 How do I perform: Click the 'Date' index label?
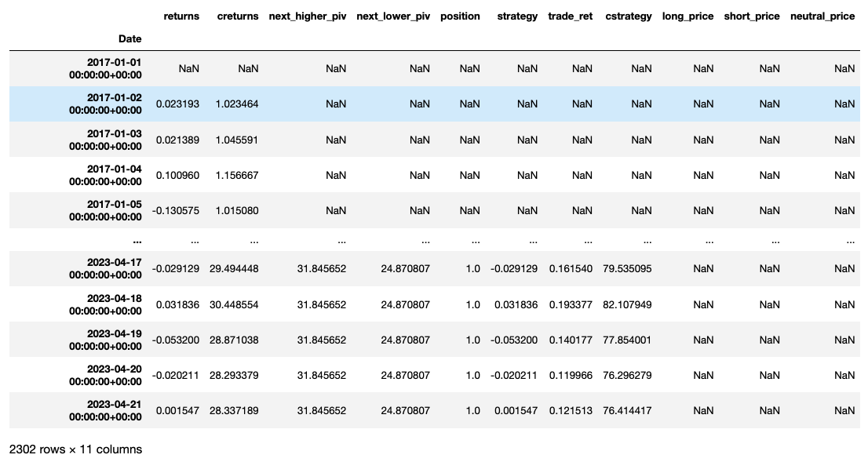pos(130,38)
